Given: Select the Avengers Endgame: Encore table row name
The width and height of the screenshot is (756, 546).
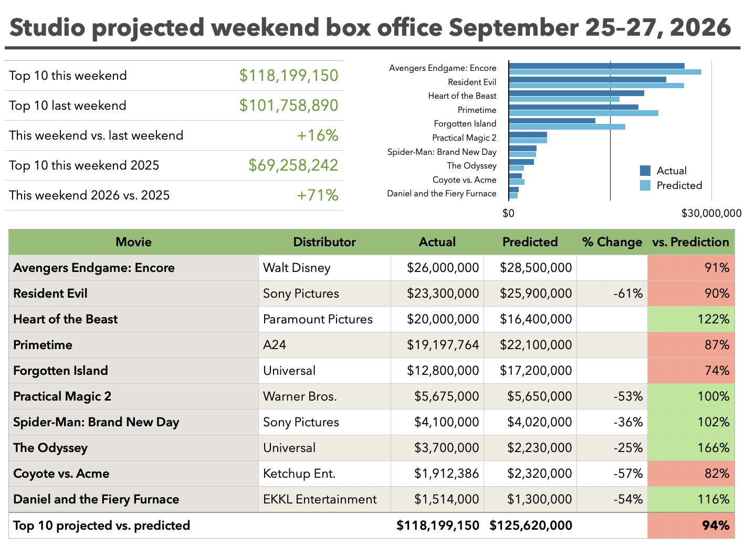Looking at the screenshot, I should 134,268.
